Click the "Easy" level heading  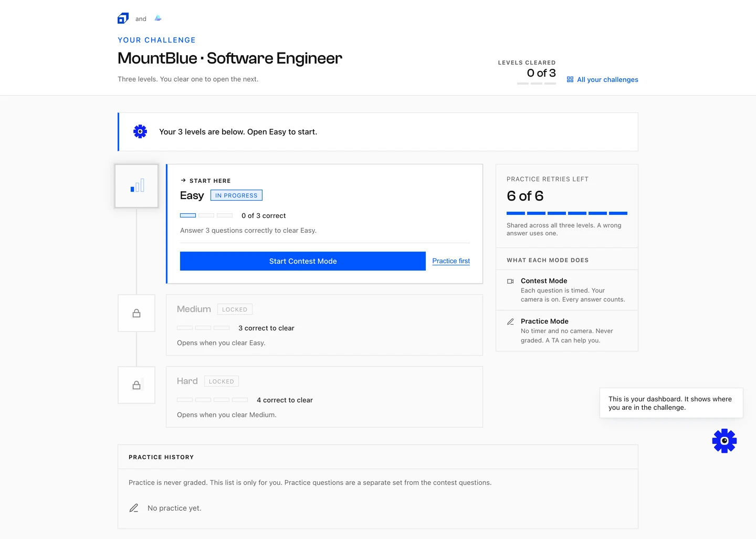pos(192,195)
